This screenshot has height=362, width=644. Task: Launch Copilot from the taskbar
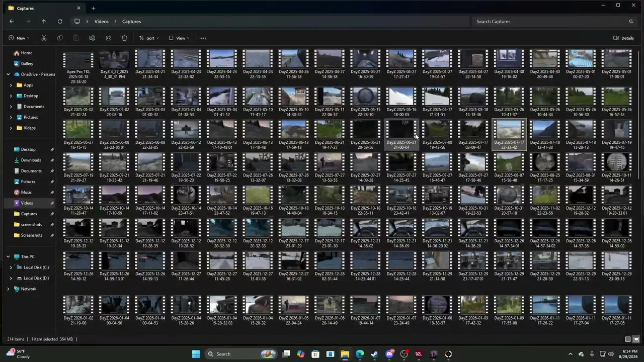(301, 354)
